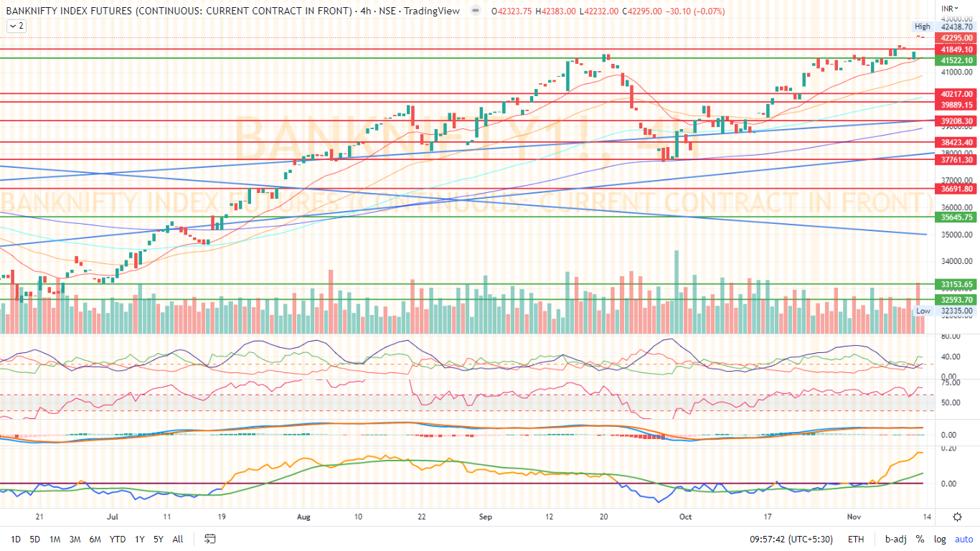This screenshot has height=551, width=980.
Task: Select the 1M time range
Action: click(55, 539)
